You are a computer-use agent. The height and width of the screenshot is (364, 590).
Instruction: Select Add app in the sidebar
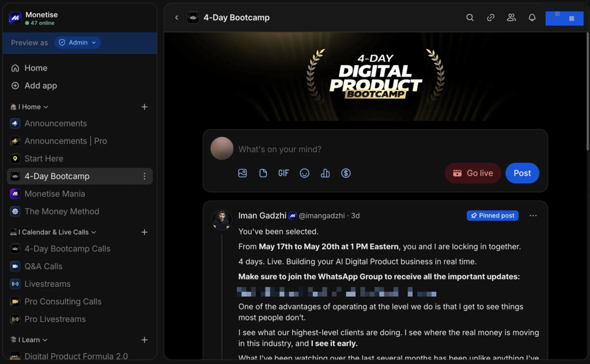point(80,86)
